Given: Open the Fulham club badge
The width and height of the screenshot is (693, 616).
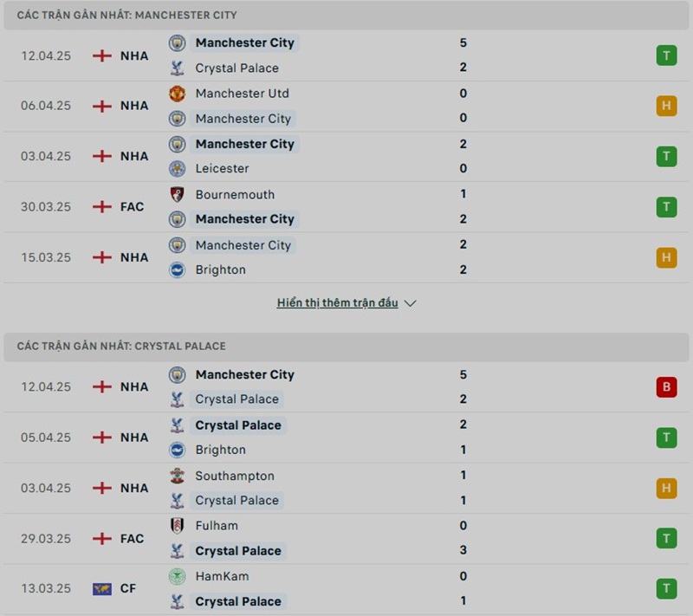Looking at the screenshot, I should 177,526.
